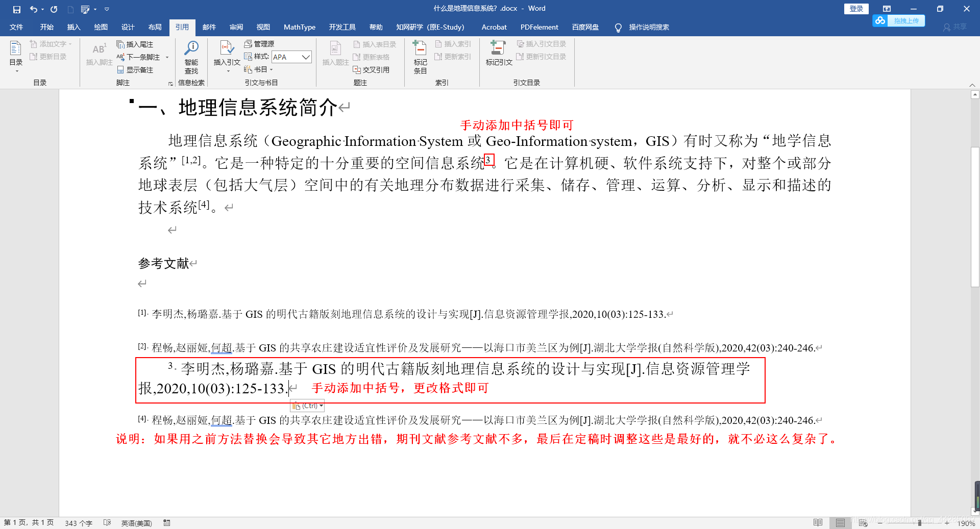This screenshot has width=980, height=529.
Task: Click the 参考文献 heading
Action: 164,263
